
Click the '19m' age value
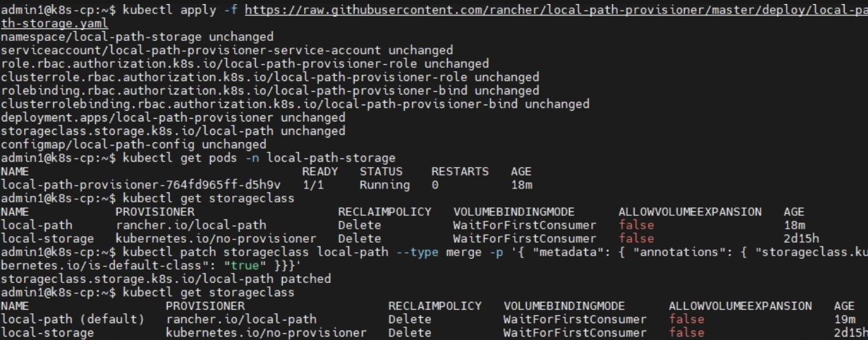pyautogui.click(x=845, y=319)
